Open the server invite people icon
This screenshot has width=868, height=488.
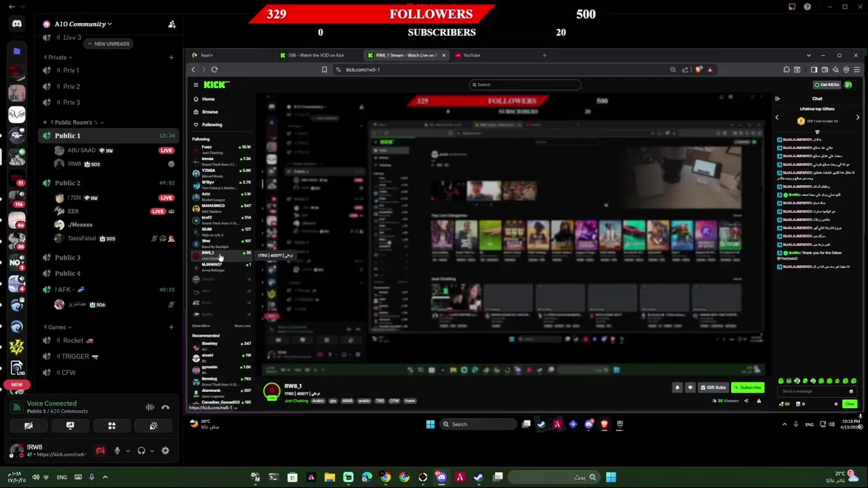click(x=172, y=24)
